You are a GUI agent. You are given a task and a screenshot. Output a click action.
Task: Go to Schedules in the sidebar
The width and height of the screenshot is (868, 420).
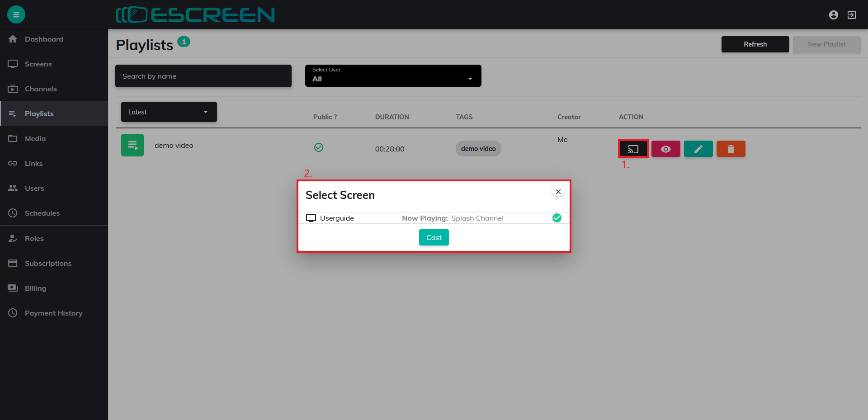[42, 213]
